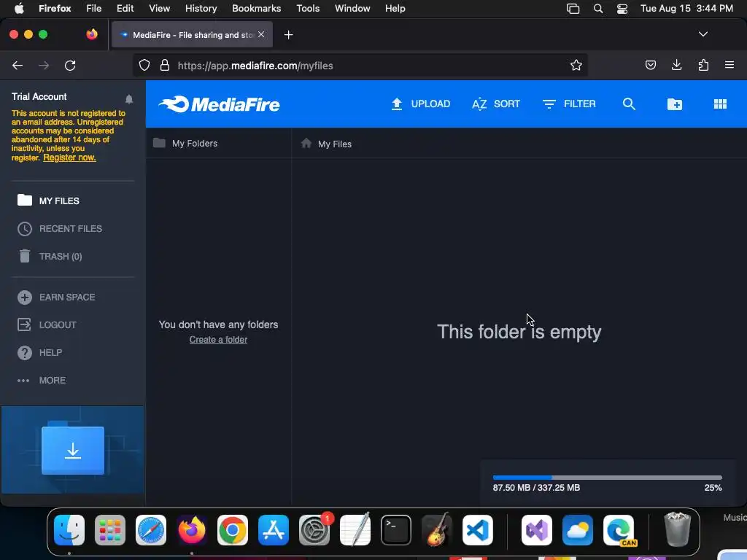Select the MediaFire browser tab
Screen dimensions: 747x560
pos(192,34)
